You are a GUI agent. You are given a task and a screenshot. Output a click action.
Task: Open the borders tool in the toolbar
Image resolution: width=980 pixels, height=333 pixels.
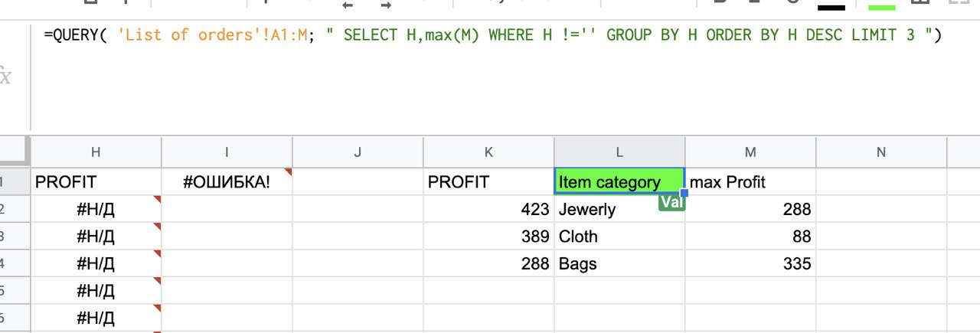tap(921, 3)
